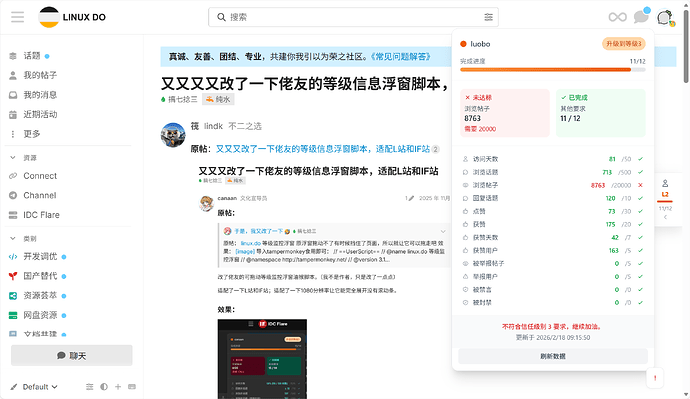Toggle the dark/light mode half-circle icon
Viewport: 690px width, 399px height.
click(104, 387)
